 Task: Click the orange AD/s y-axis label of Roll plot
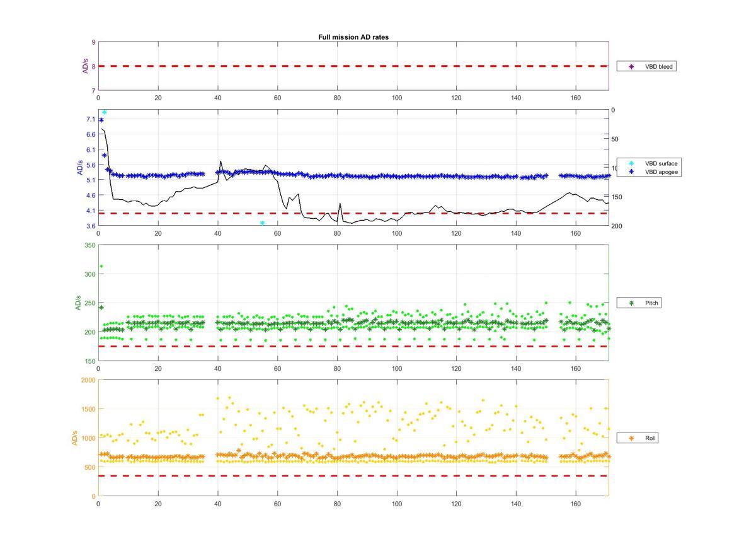pos(75,438)
